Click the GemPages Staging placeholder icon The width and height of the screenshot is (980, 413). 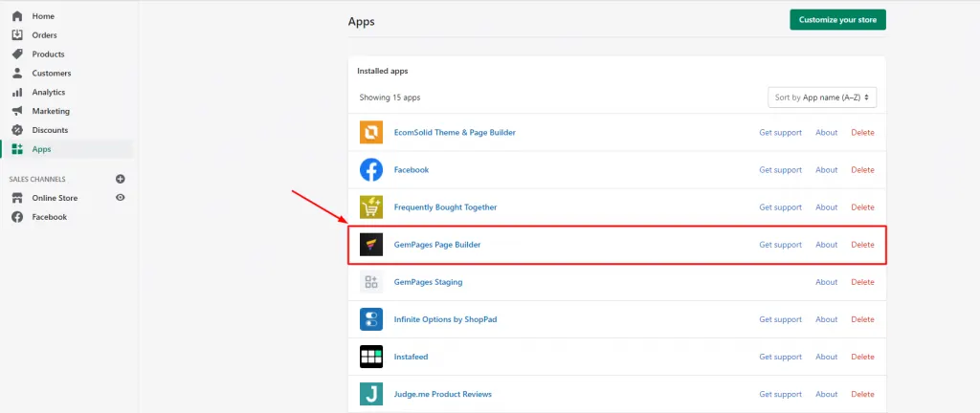(x=371, y=282)
